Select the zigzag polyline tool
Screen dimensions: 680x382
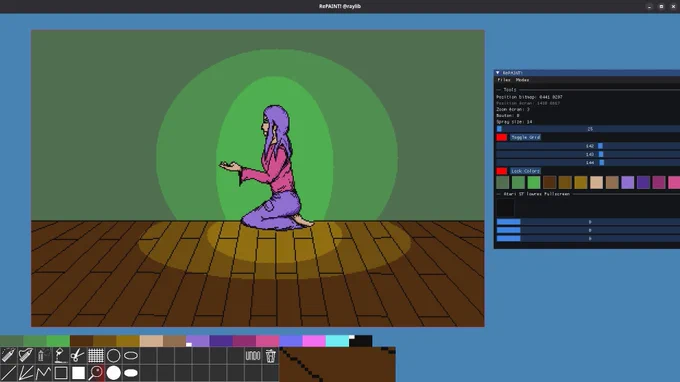coord(43,373)
